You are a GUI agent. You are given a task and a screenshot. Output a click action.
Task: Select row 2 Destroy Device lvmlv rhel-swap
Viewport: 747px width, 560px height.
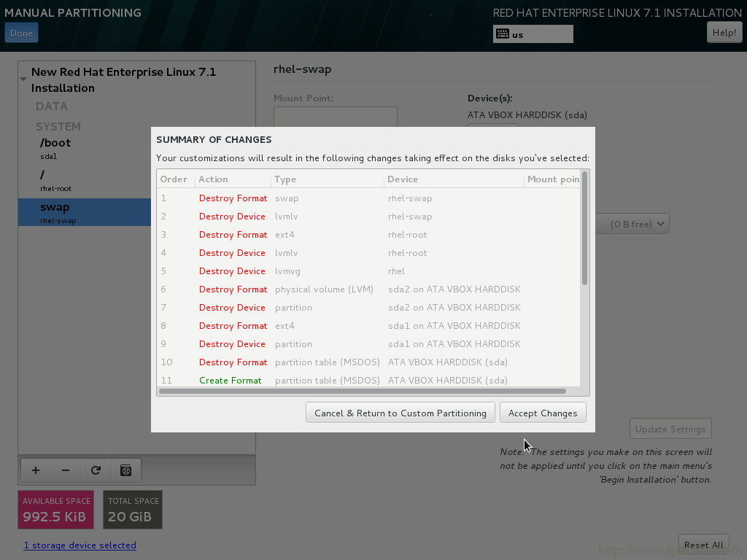pos(368,216)
